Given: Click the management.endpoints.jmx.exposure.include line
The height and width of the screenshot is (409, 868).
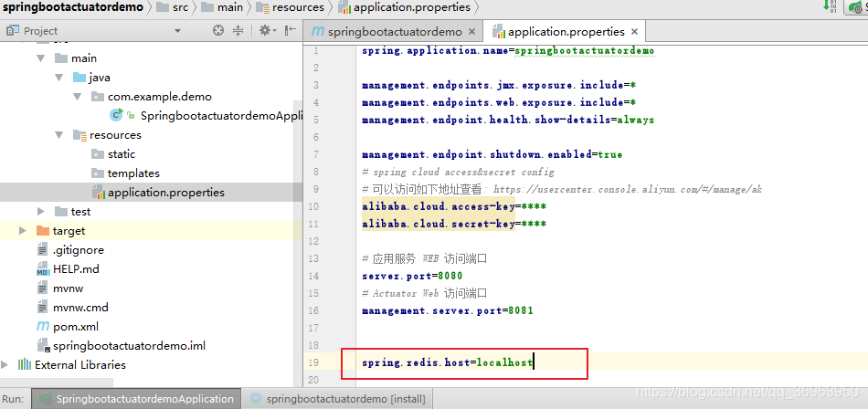Looking at the screenshot, I should pos(499,85).
